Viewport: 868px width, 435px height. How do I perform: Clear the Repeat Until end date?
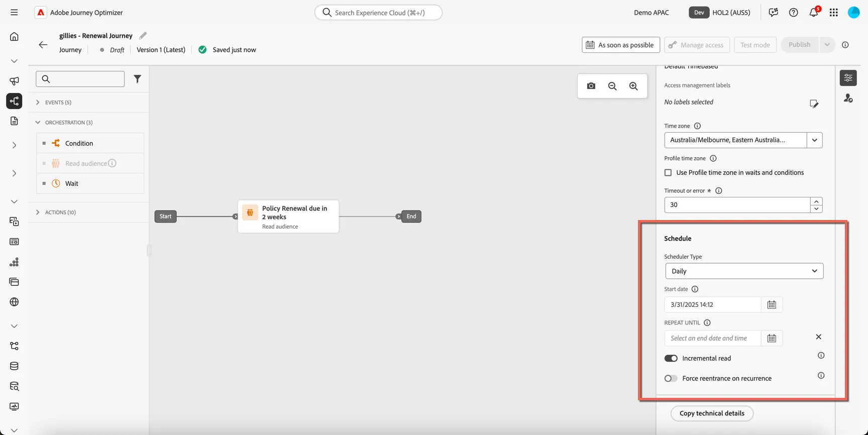819,337
